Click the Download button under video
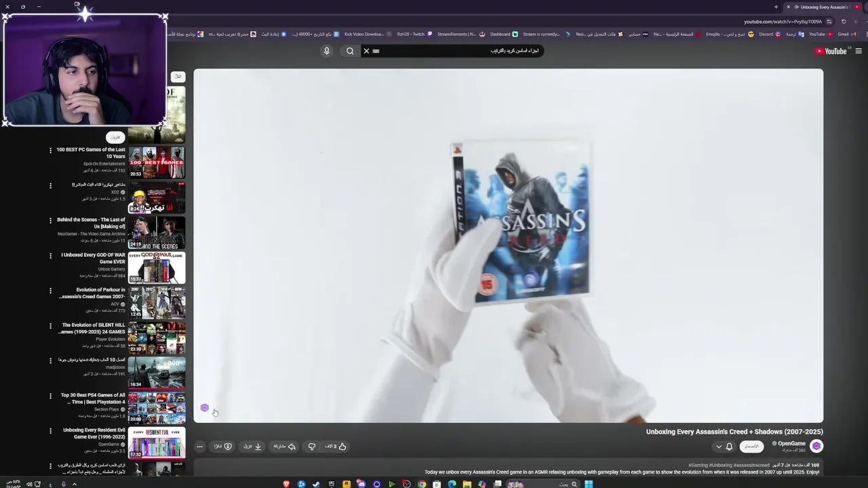868x488 pixels. click(252, 447)
